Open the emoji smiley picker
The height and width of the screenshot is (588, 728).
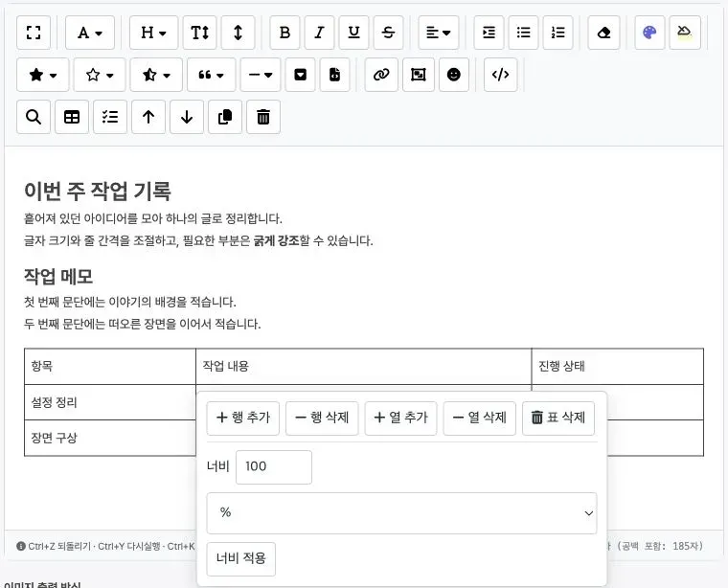(454, 75)
